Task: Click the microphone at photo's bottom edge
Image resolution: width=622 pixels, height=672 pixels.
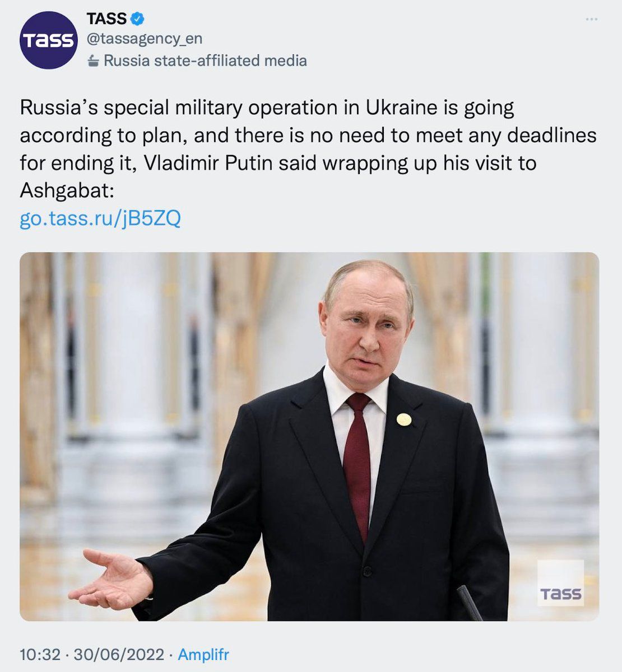Action: [469, 603]
